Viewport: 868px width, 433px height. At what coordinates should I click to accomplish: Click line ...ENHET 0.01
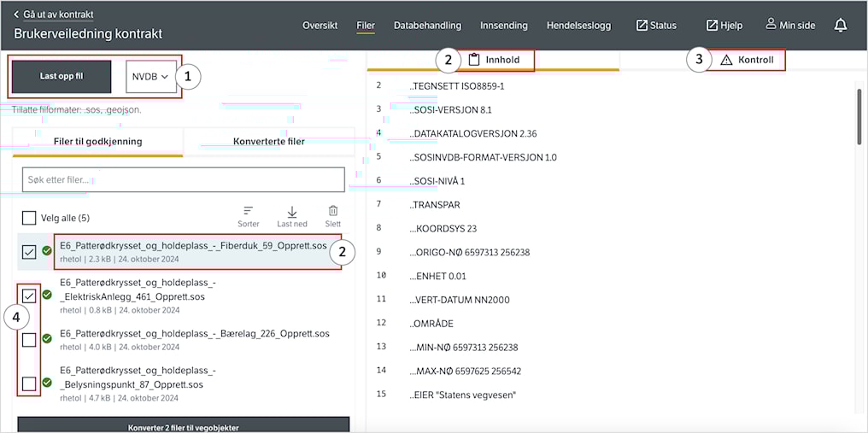[439, 277]
